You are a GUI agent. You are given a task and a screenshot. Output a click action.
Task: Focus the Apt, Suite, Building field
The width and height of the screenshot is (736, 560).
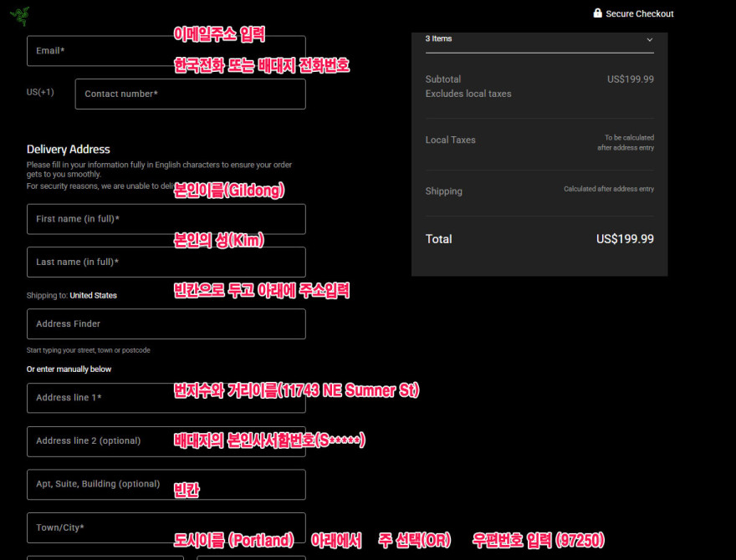click(166, 484)
